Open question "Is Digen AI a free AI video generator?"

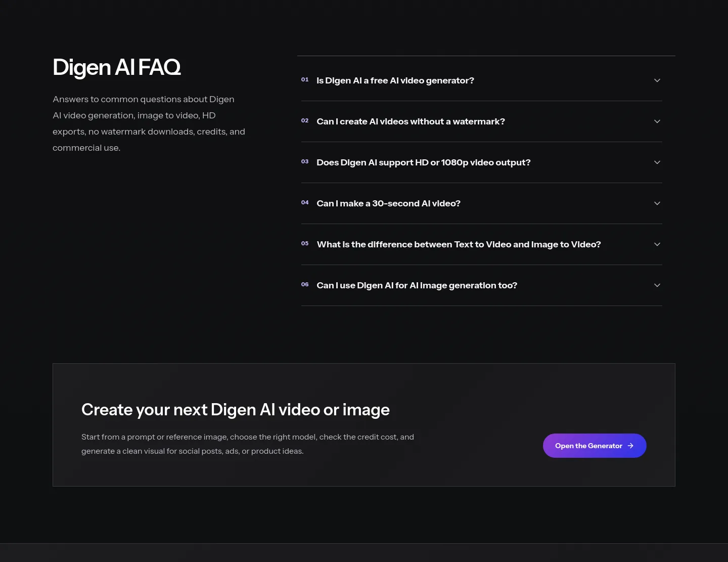tap(481, 80)
